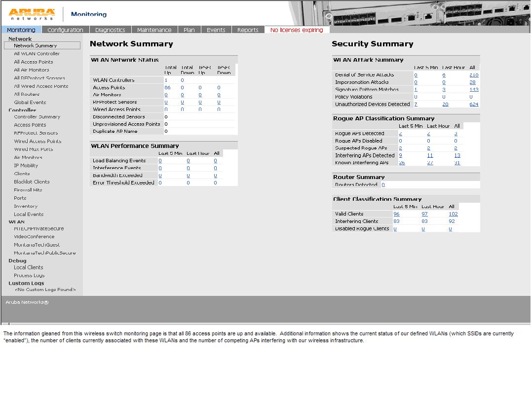Open Wired Access Points under Controller
This screenshot has width=532, height=397.
(38, 141)
